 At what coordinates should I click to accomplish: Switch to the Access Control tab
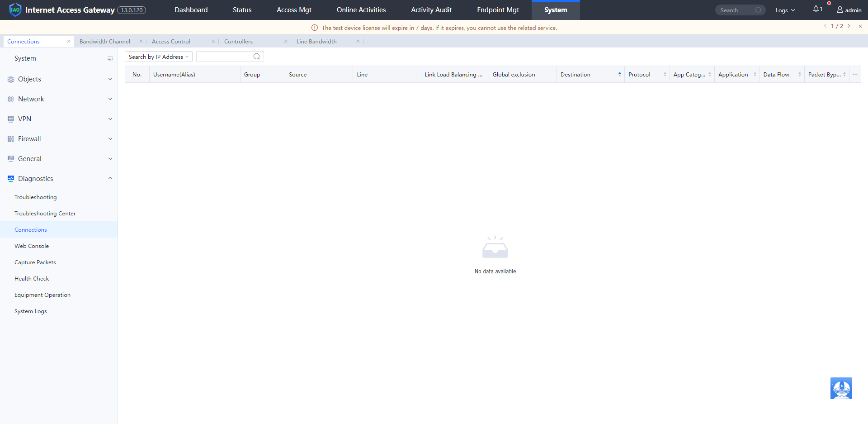tap(171, 41)
